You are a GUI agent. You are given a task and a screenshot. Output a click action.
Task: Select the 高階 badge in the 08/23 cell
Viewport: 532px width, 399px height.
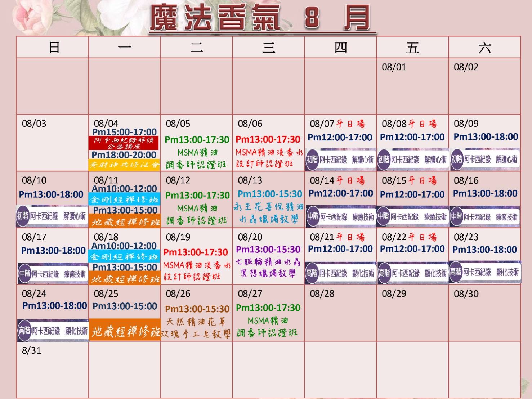(x=456, y=272)
